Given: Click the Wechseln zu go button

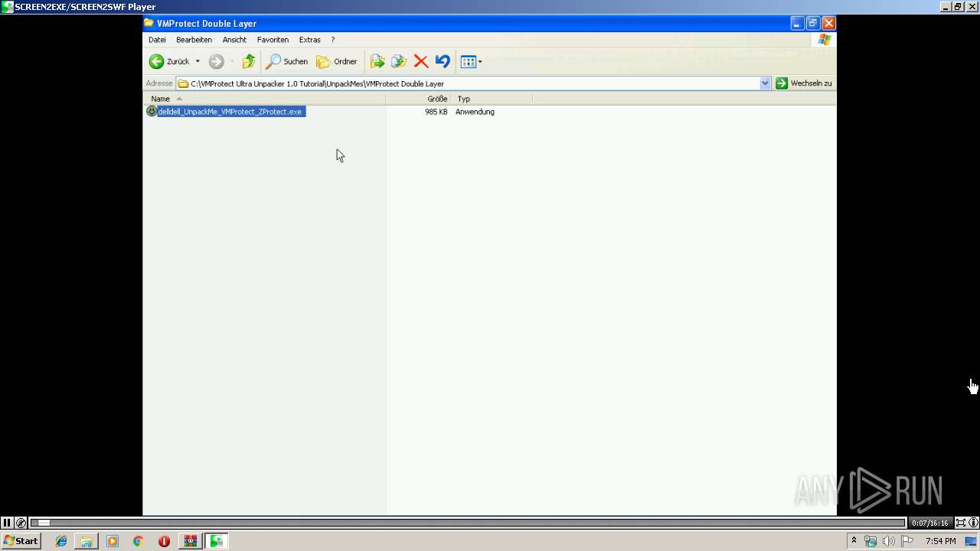Looking at the screenshot, I should [803, 83].
